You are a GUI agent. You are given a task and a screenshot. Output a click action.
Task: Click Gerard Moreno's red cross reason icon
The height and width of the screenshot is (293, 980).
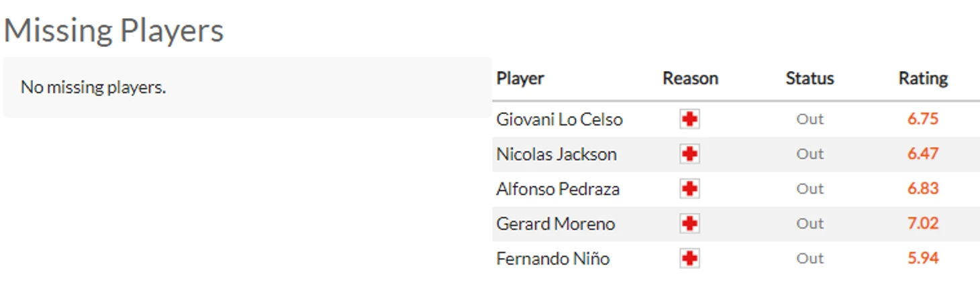point(689,224)
